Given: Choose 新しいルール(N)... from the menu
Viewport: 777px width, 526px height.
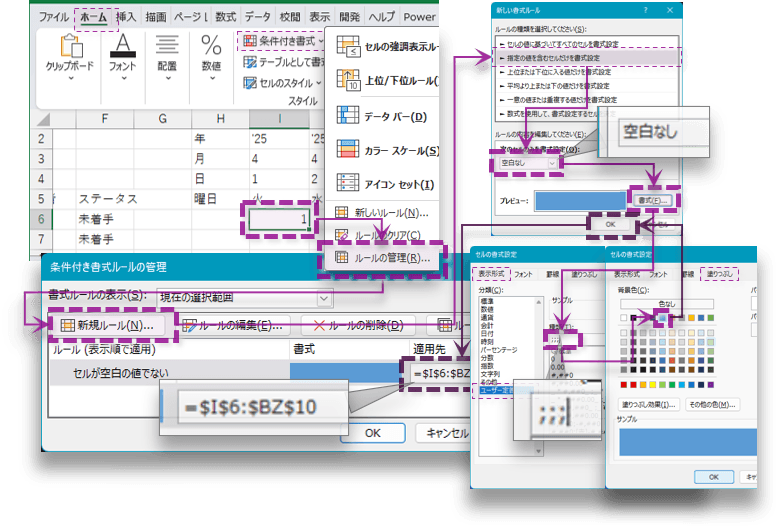Looking at the screenshot, I should click(x=382, y=213).
